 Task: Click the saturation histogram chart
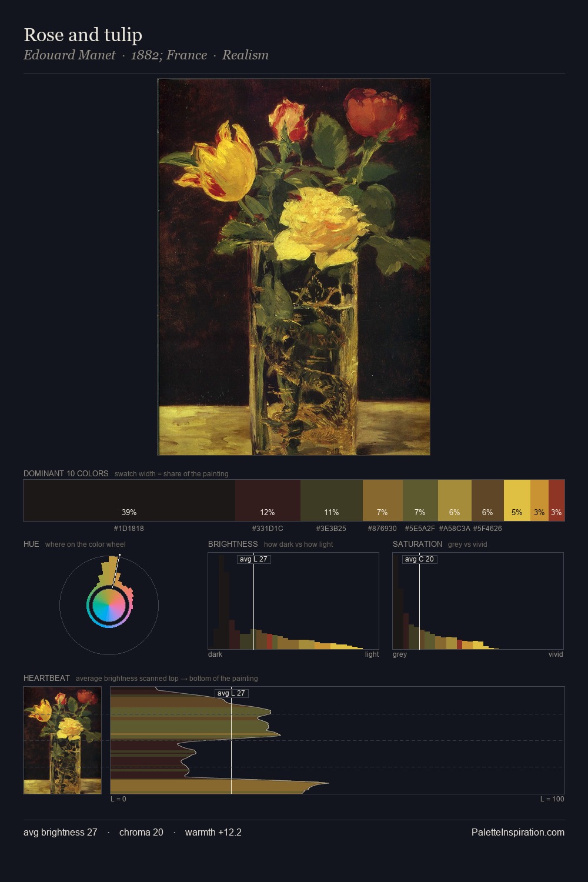478,601
